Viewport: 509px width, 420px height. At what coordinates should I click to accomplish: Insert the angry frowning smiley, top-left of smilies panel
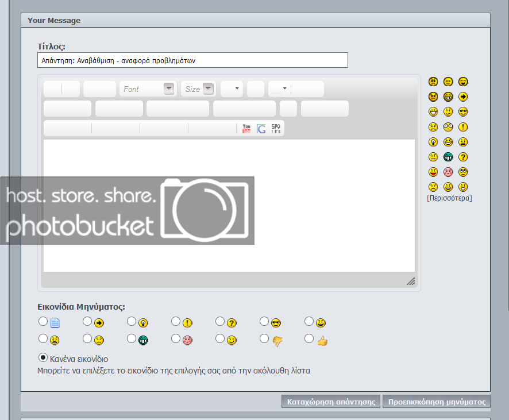point(433,82)
